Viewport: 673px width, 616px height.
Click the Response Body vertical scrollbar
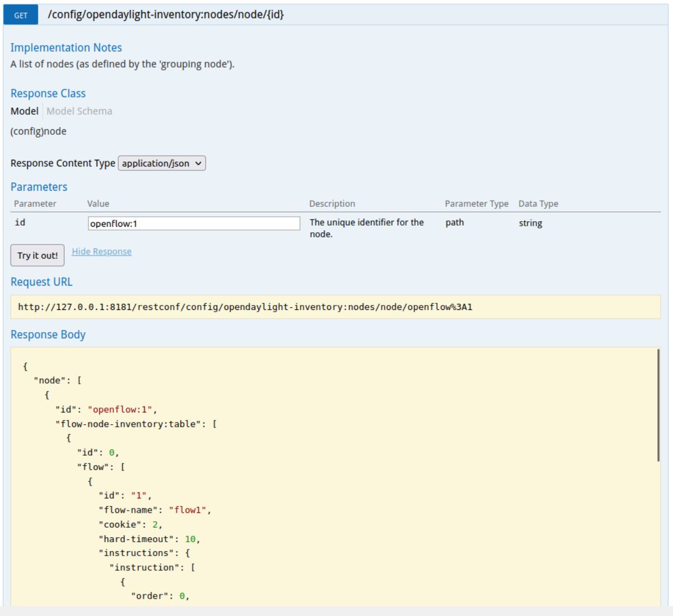coord(659,405)
